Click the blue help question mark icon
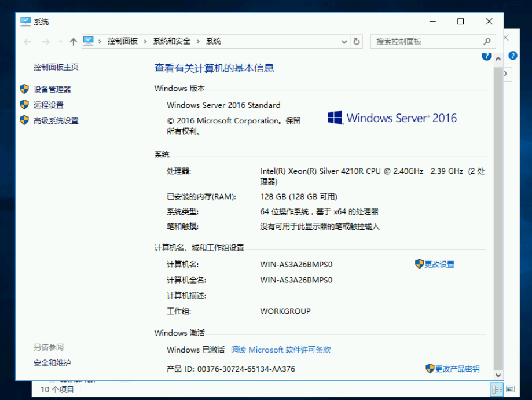 (x=486, y=56)
